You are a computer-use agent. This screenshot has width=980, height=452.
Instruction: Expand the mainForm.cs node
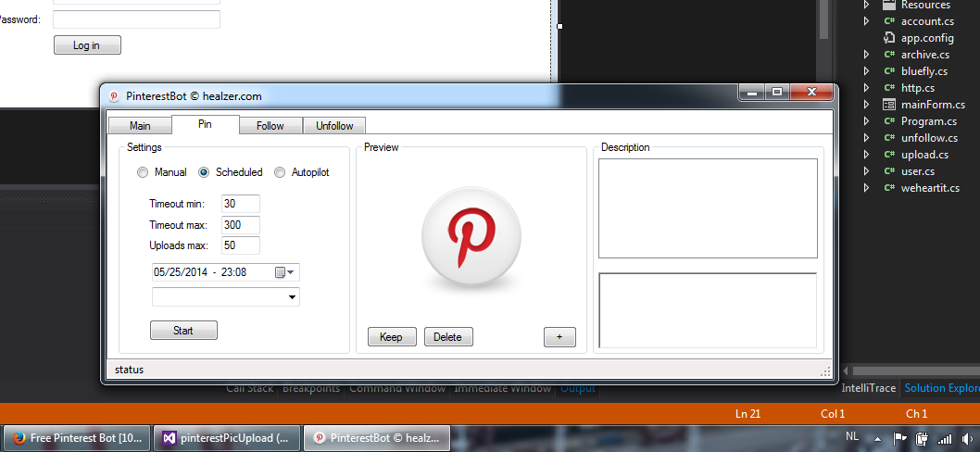pos(866,105)
